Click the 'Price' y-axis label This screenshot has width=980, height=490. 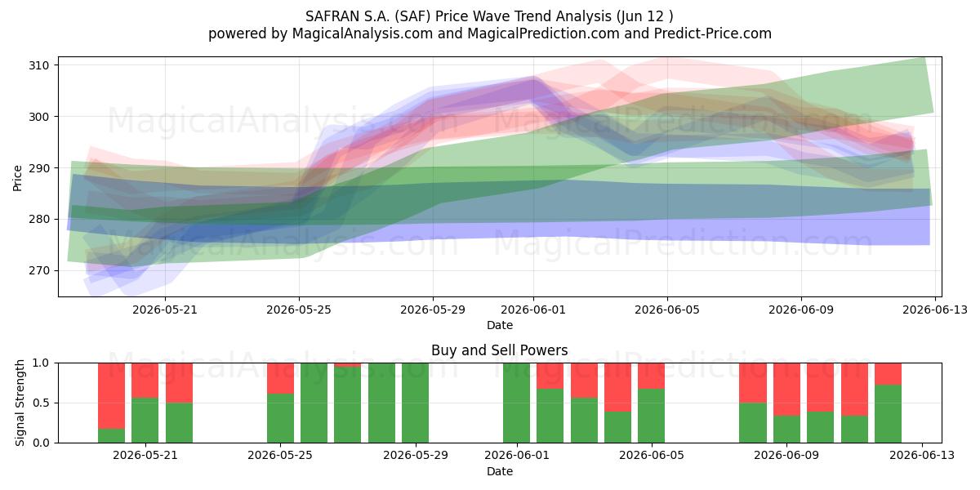(18, 176)
